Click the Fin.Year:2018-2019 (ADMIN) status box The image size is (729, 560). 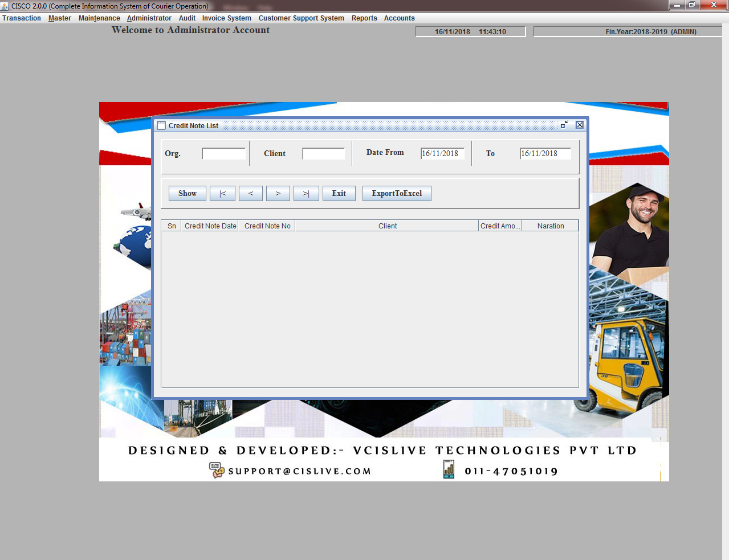point(628,32)
